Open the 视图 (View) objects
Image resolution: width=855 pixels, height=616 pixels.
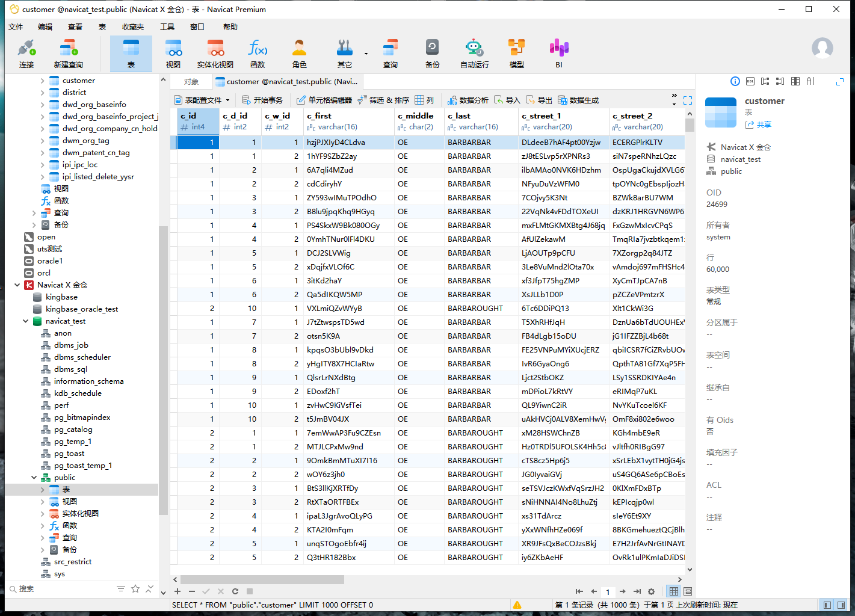coord(173,54)
